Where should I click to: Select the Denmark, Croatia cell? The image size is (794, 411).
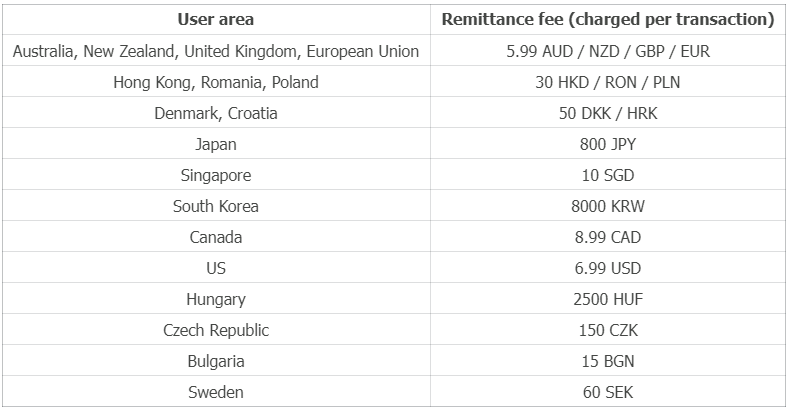tap(215, 113)
